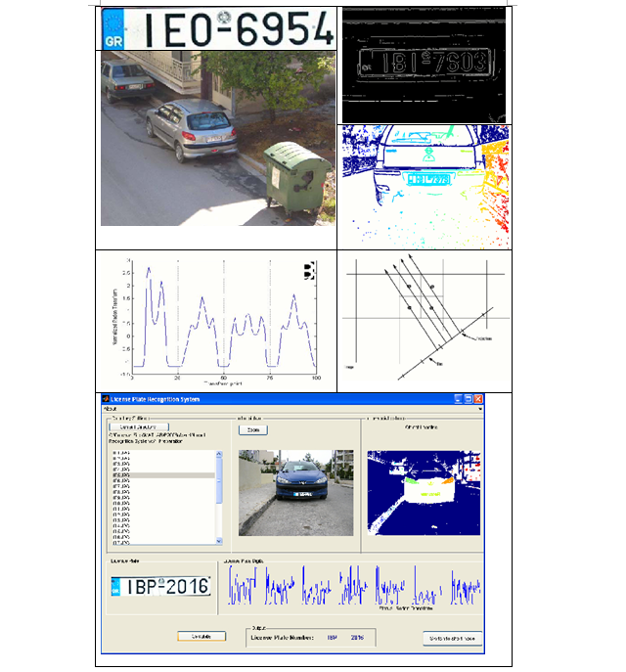This screenshot has height=672, width=626.
Task: Click the list scrollbar up arrow
Action: tap(218, 454)
